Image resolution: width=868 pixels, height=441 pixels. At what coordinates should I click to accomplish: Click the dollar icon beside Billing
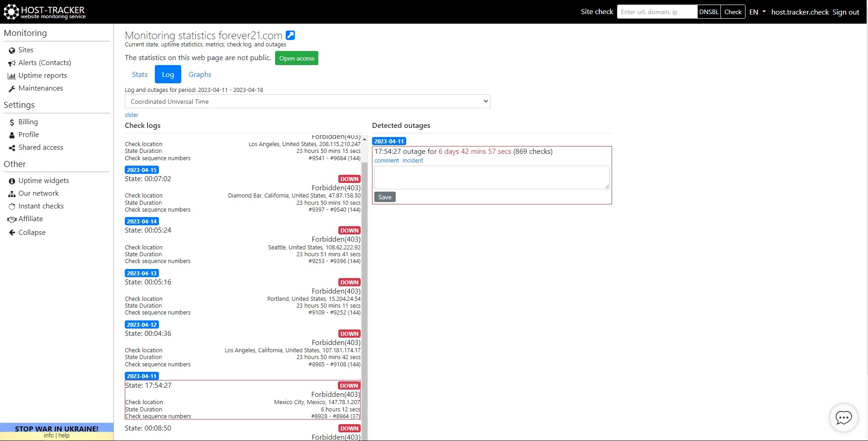pyautogui.click(x=12, y=122)
